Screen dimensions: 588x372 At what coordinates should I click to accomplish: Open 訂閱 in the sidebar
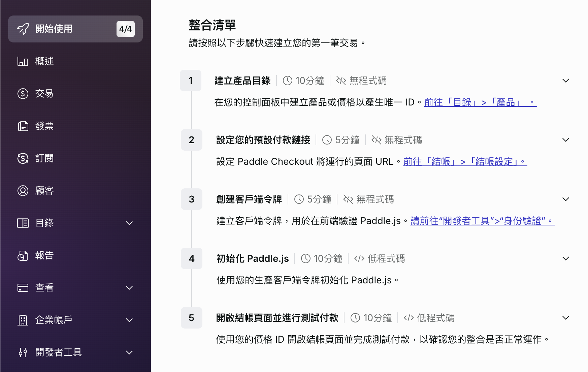[75, 158]
